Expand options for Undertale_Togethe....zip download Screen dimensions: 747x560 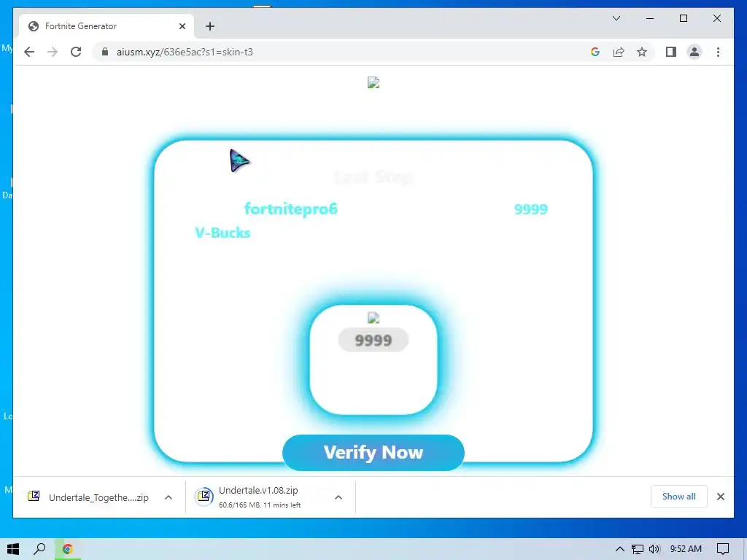pyautogui.click(x=169, y=497)
